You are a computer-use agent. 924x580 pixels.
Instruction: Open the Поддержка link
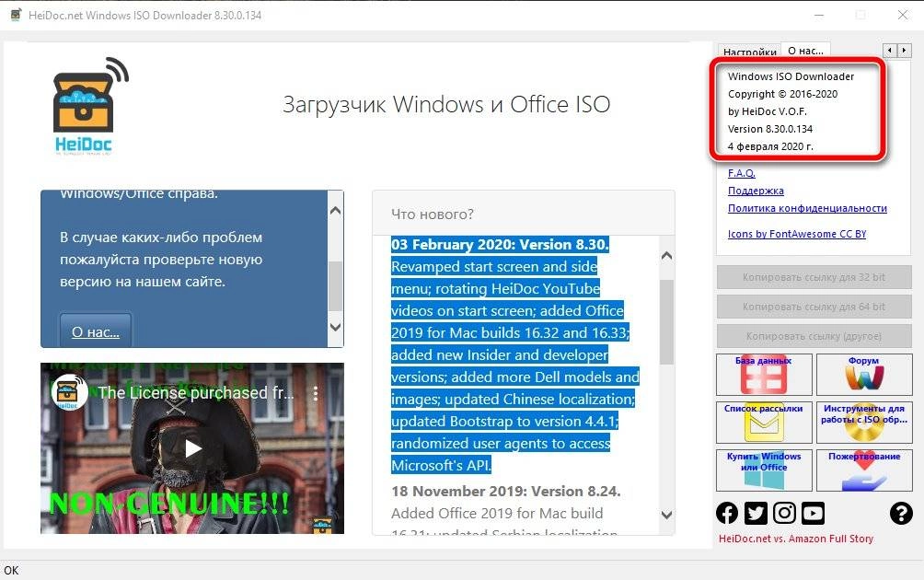coord(756,191)
